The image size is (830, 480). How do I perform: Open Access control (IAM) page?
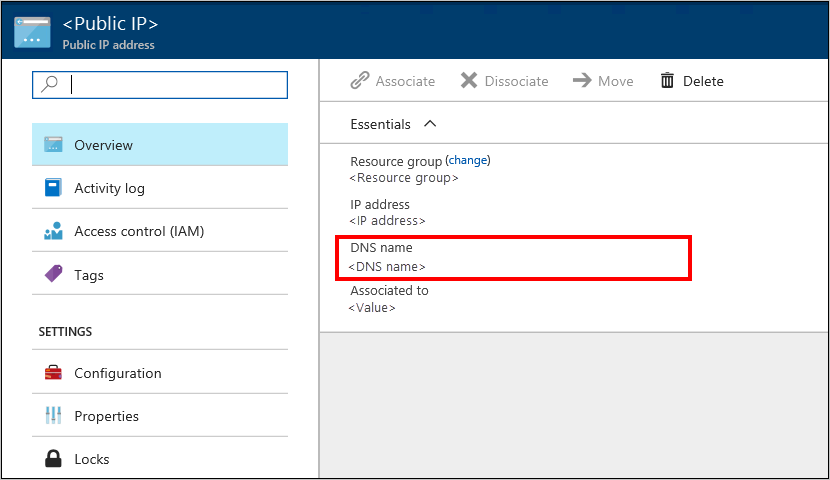point(139,232)
